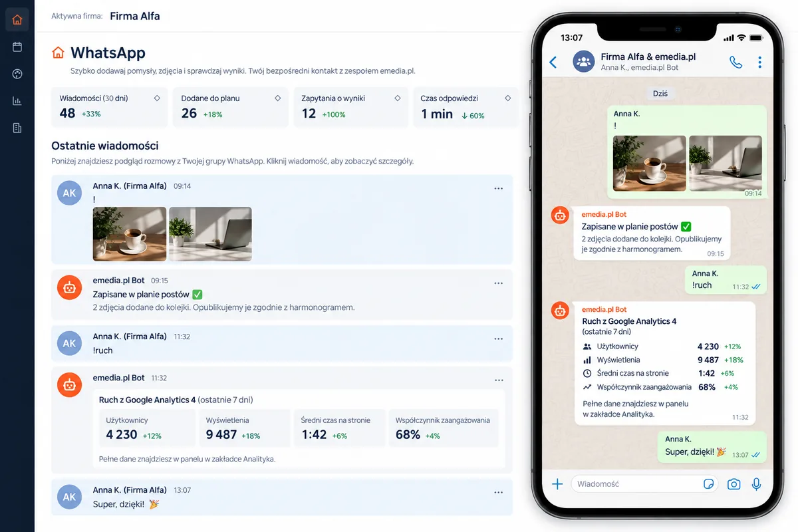The image size is (798, 532).
Task: Tap bot avatar beside phone Google Analytics message
Action: [560, 310]
